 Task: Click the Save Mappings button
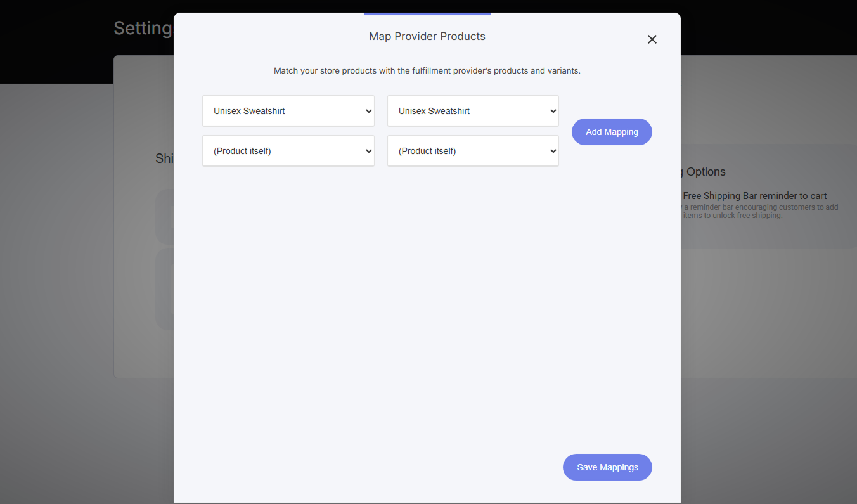[607, 467]
